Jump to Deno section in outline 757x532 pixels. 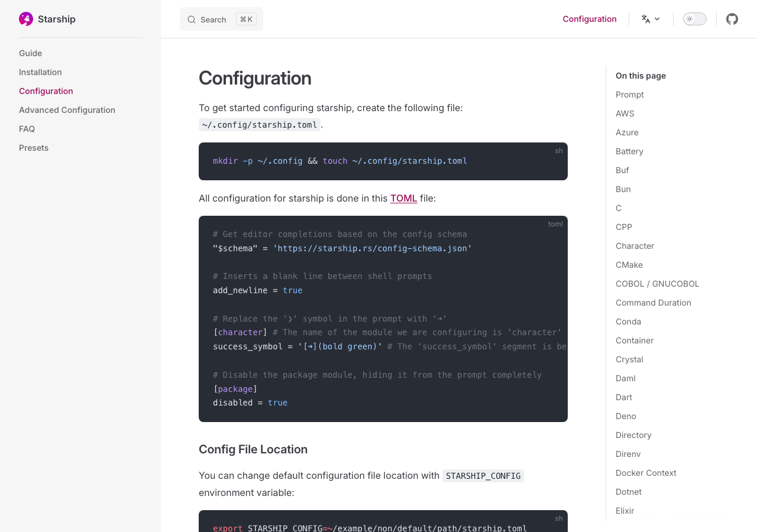pos(626,416)
